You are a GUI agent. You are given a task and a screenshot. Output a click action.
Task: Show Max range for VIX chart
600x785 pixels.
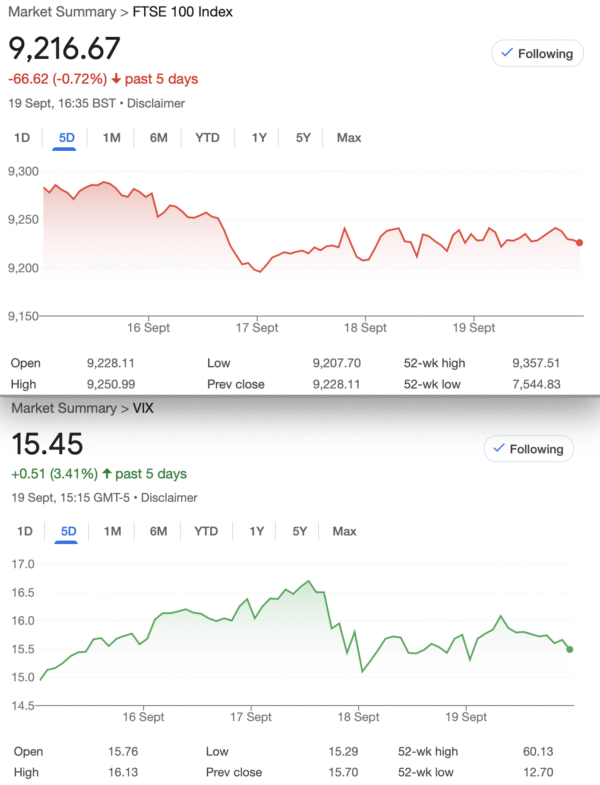pyautogui.click(x=344, y=531)
